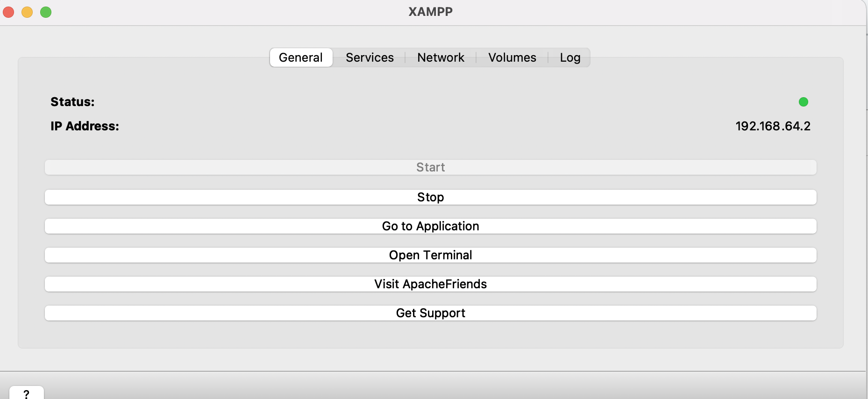This screenshot has width=868, height=399.
Task: Zoom the XAMPP window with the green button
Action: [x=46, y=12]
